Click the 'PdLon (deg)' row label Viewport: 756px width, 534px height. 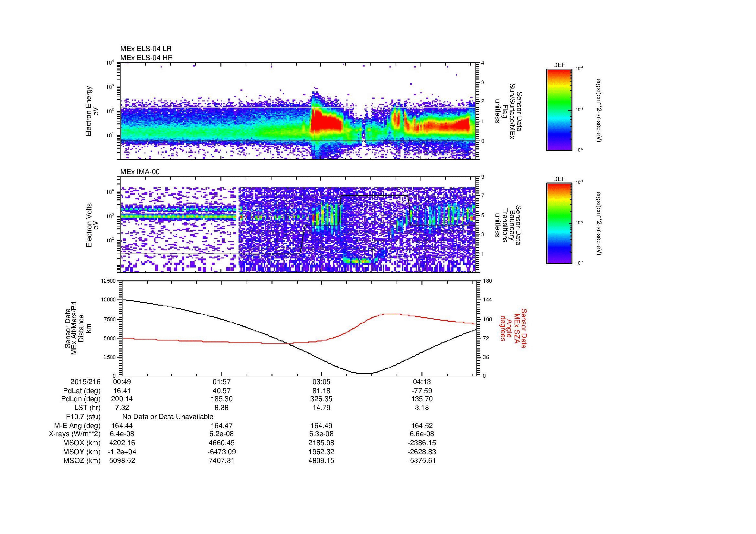81,399
